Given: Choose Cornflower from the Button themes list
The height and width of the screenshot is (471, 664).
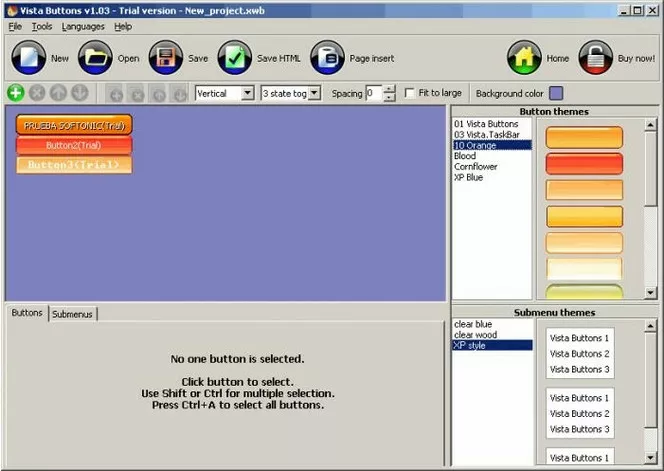Looking at the screenshot, I should (x=478, y=167).
